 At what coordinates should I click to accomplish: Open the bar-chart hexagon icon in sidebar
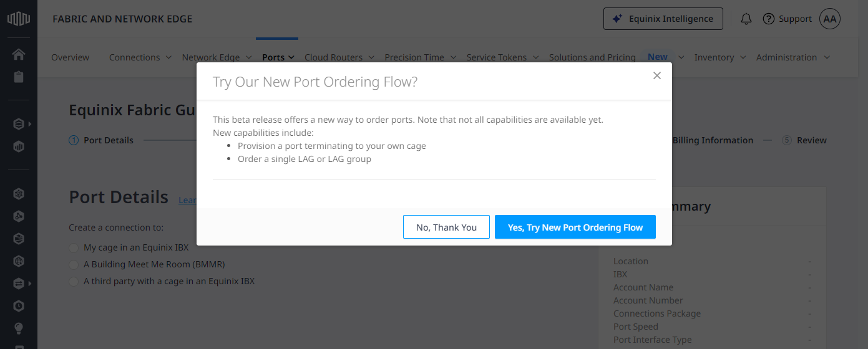(x=19, y=147)
